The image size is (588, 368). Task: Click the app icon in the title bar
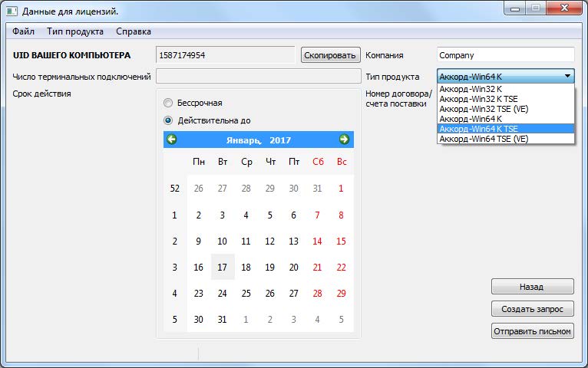(x=12, y=11)
